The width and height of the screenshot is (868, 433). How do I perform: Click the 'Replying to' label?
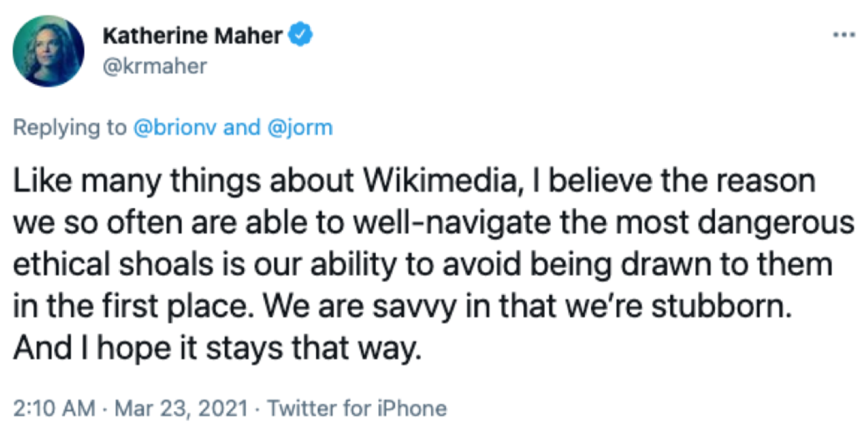(70, 128)
